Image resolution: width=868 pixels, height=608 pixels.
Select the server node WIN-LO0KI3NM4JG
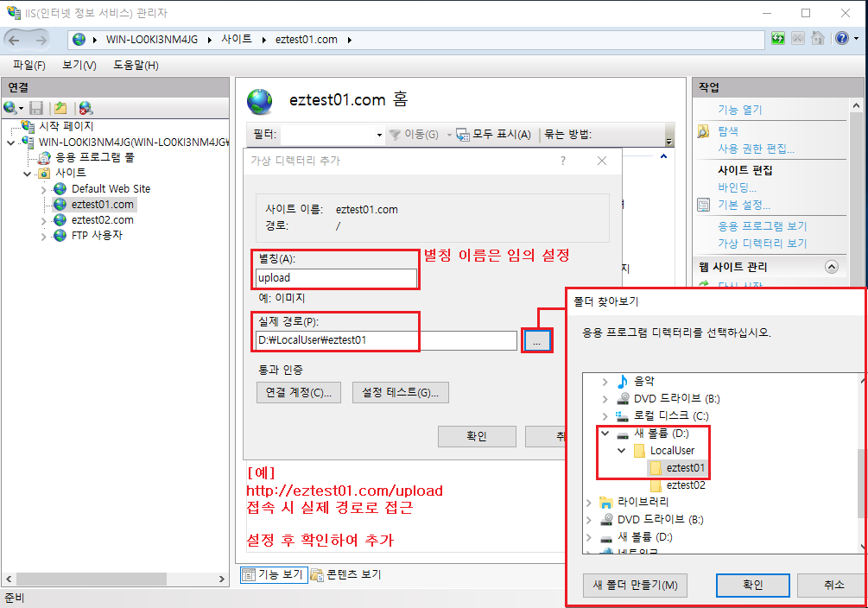133,142
